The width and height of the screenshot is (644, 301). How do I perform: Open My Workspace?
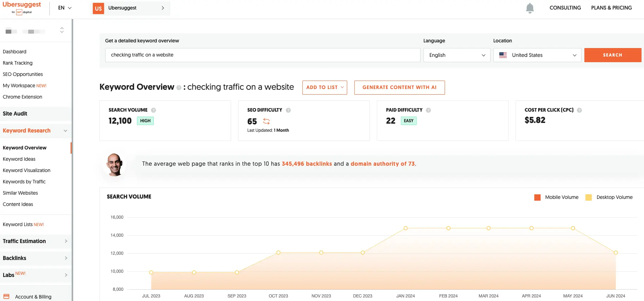click(25, 85)
